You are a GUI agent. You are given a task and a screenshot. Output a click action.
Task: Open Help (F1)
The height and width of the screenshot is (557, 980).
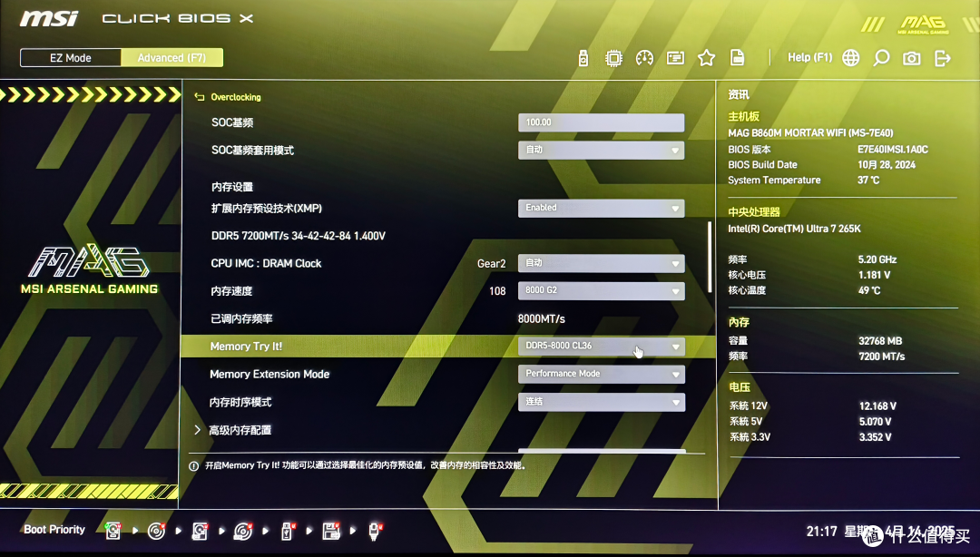809,57
